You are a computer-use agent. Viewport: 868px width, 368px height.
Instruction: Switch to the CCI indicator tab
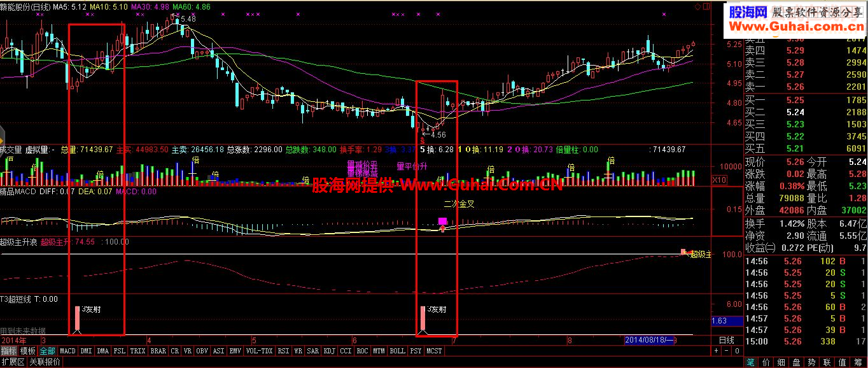coord(346,351)
